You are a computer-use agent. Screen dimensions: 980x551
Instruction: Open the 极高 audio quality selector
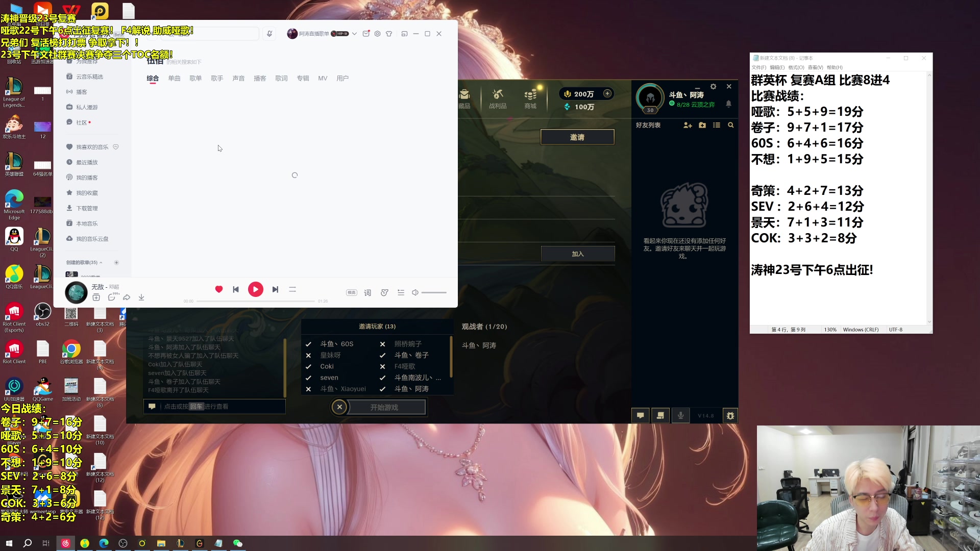pos(352,293)
